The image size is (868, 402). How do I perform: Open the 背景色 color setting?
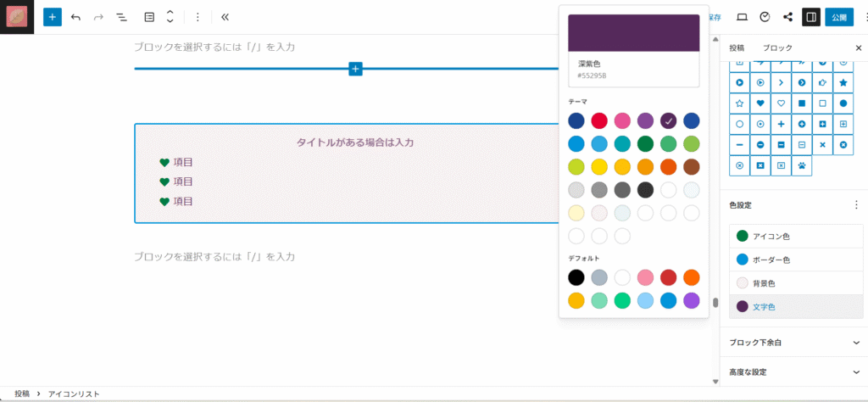796,283
